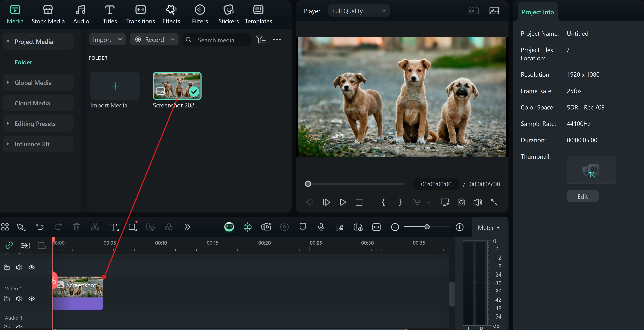The width and height of the screenshot is (644, 330).
Task: Show more timeline tools with the double chevron
Action: coord(187,227)
